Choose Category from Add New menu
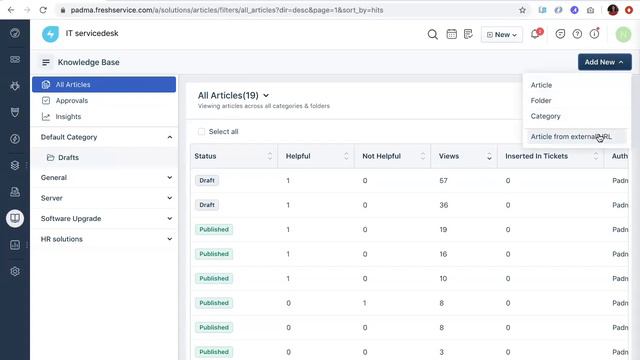 click(545, 116)
